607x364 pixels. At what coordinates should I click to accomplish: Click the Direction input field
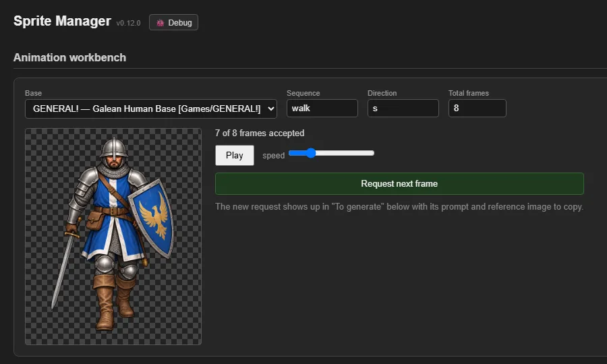pyautogui.click(x=403, y=109)
